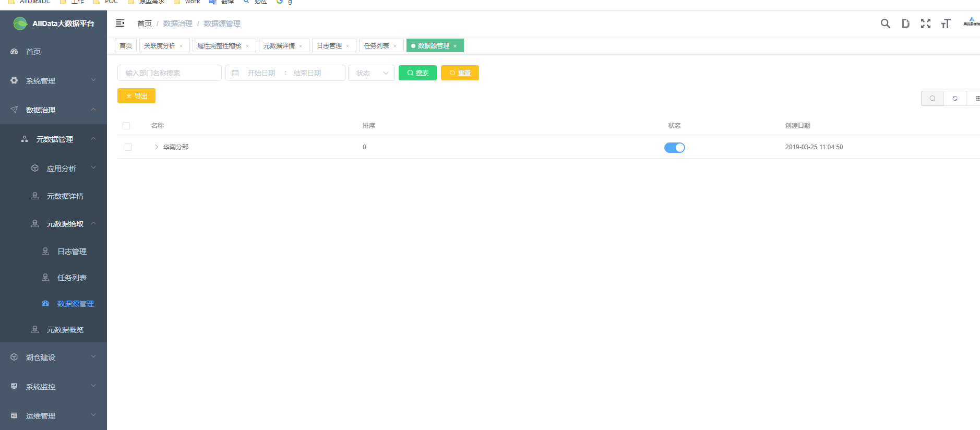Screen dimensions: 980x430
Task: Click the green 搜索 button
Action: tap(417, 73)
